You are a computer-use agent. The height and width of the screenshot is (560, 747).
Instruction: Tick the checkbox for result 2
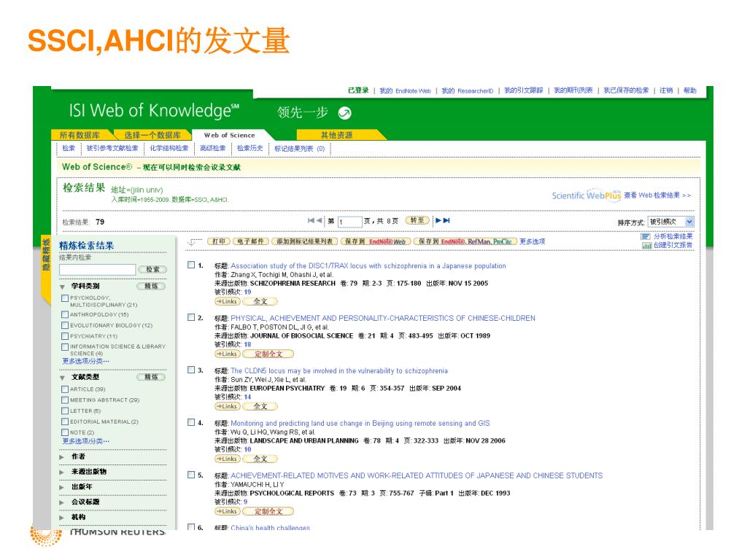click(191, 317)
